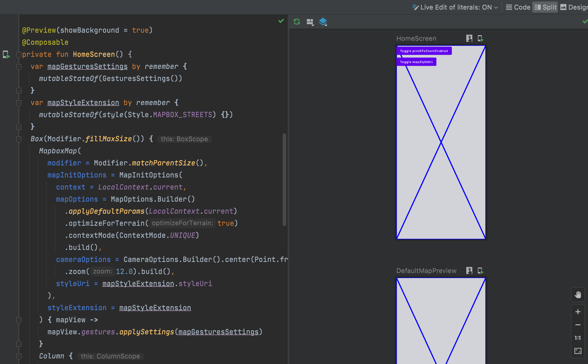Viewport: 588px width, 364px height.
Task: Click the mapInitOptions parameter name
Action: click(77, 175)
